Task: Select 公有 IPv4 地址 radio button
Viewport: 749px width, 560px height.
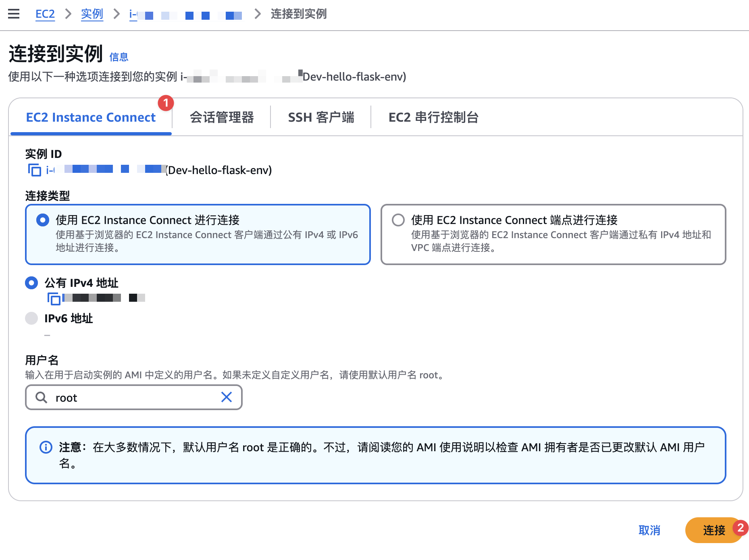Action: (31, 283)
